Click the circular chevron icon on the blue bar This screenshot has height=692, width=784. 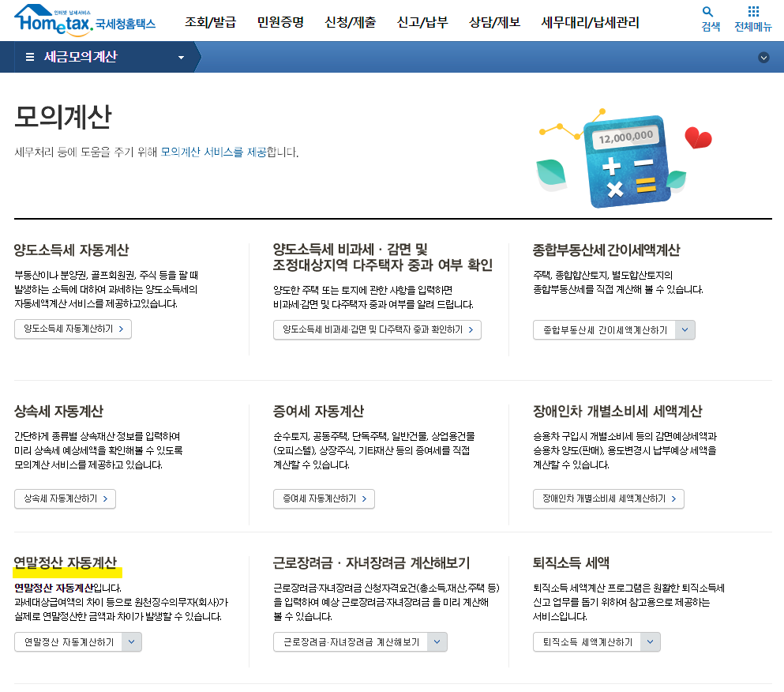point(763,57)
